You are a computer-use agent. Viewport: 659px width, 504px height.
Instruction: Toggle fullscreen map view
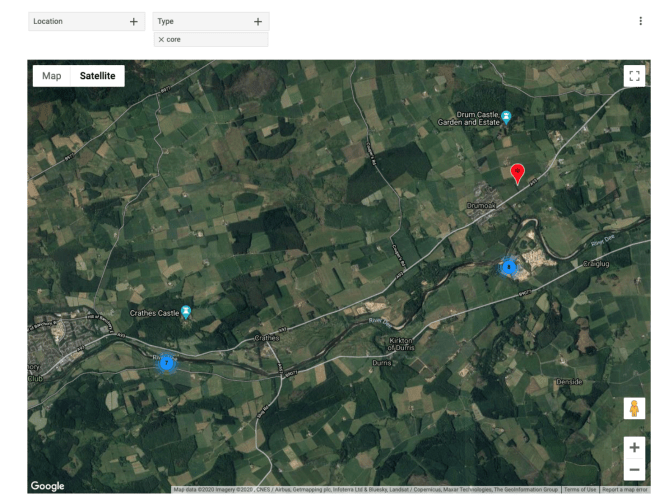coord(632,76)
